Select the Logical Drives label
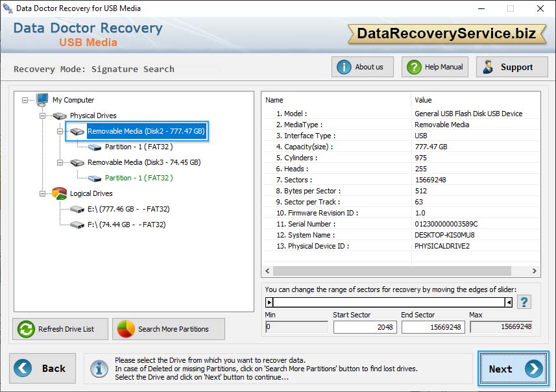The height and width of the screenshot is (392, 556). click(x=91, y=193)
